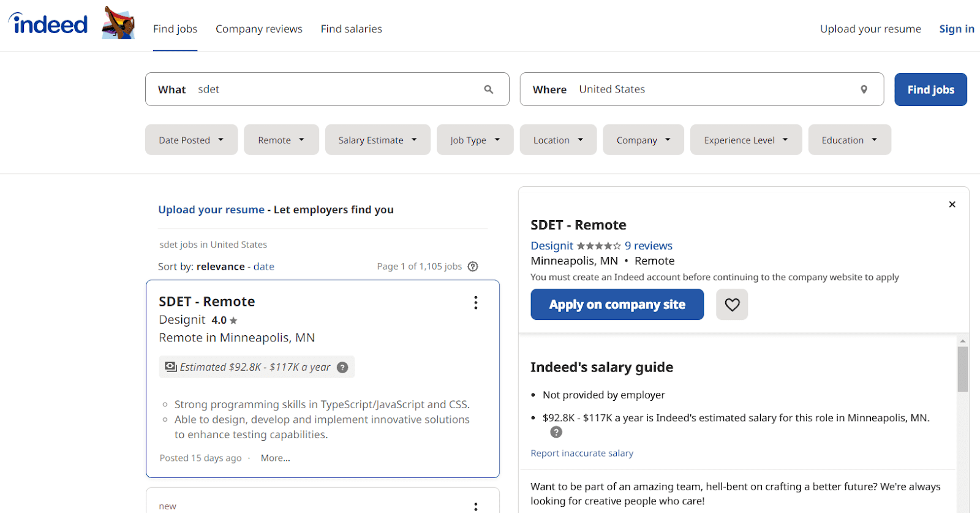Click the Indeed logo

tap(48, 24)
